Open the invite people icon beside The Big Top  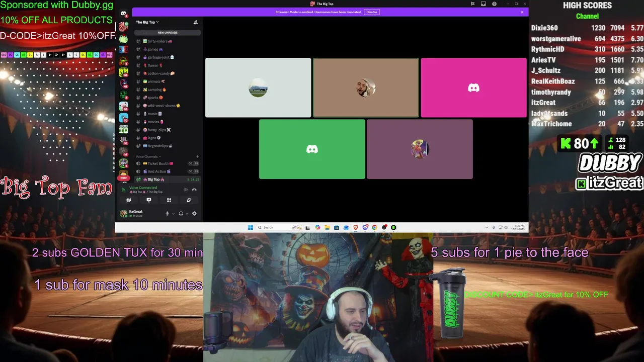[196, 22]
